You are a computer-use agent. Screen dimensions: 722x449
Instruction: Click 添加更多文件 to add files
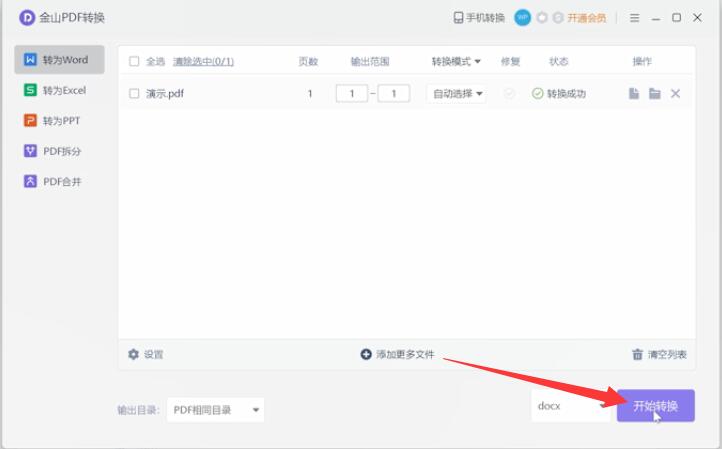pyautogui.click(x=397, y=354)
